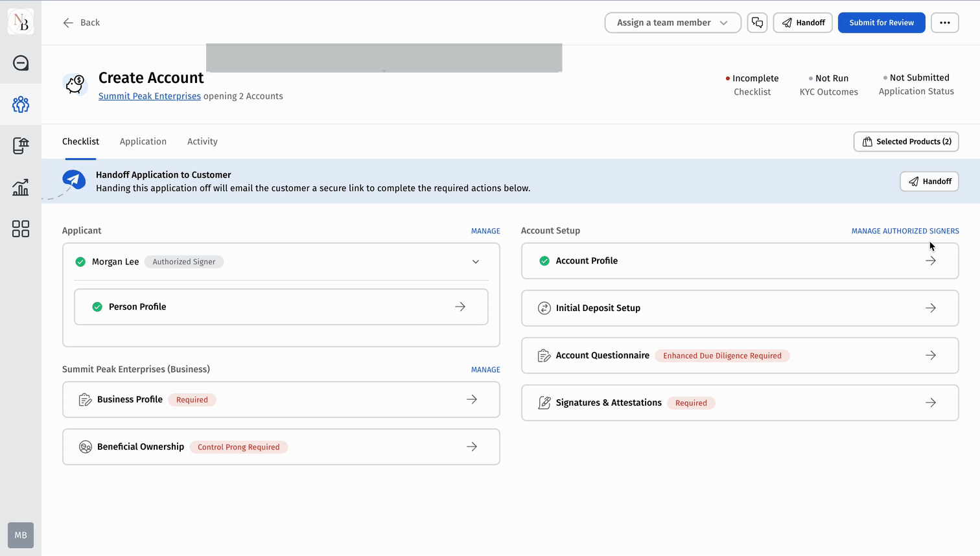Open the people group sidebar icon

pos(21,104)
